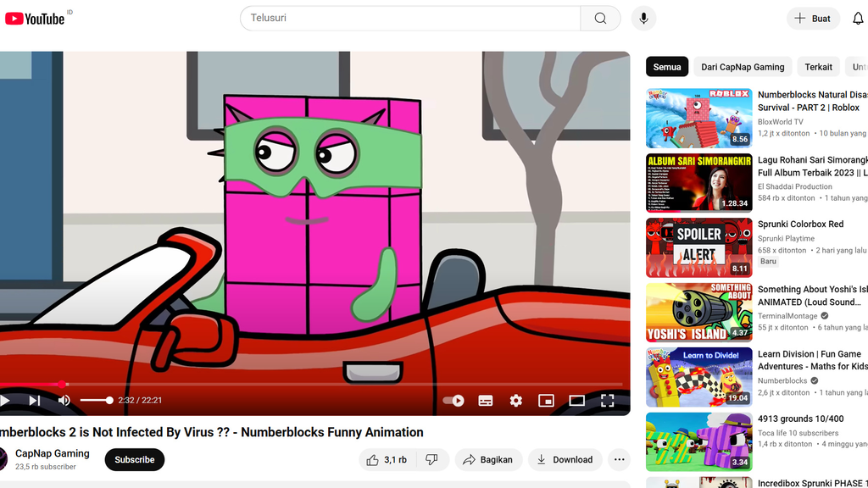Click the Download button
868x488 pixels.
565,460
